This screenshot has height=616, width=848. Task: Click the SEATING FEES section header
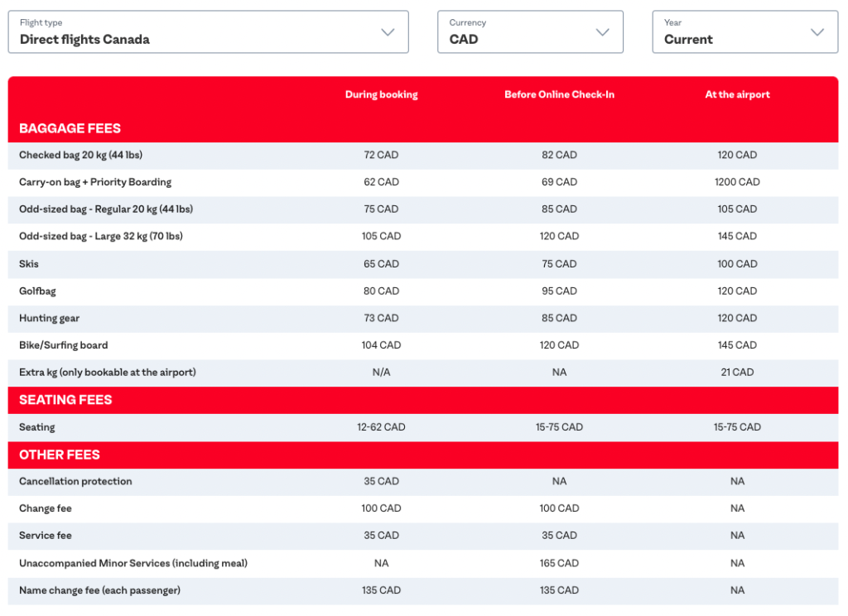tap(65, 400)
